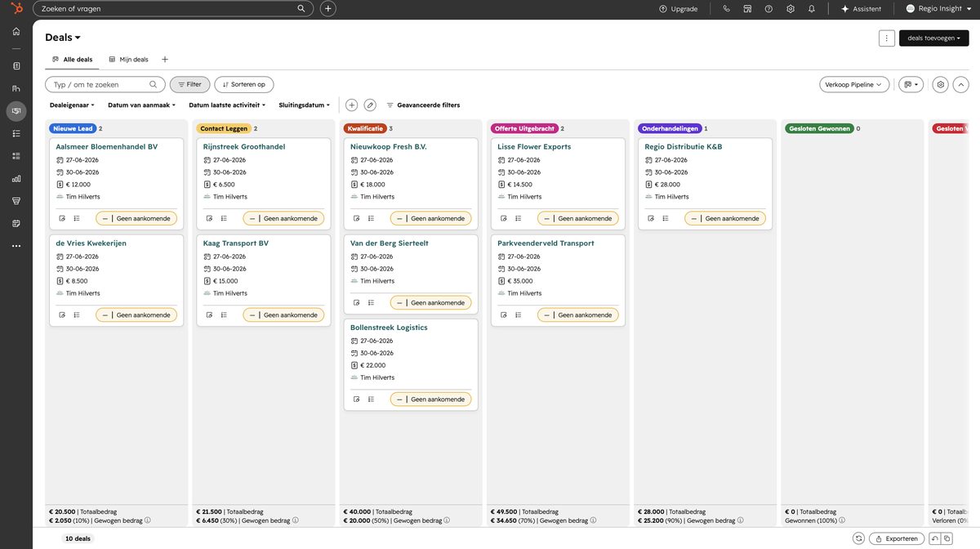Open the Parkveenderveld Transport deal
980x549 pixels.
coord(546,243)
